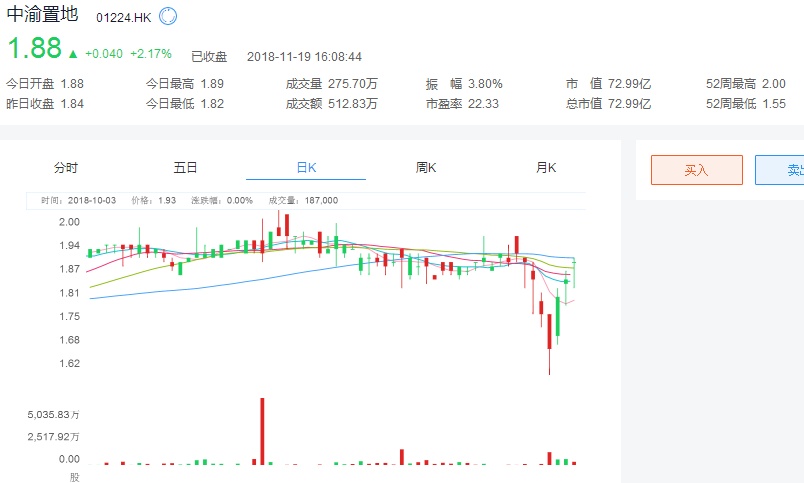Click the green up-arrow price indicator
Image resolution: width=804 pixels, height=483 pixels.
tap(72, 53)
